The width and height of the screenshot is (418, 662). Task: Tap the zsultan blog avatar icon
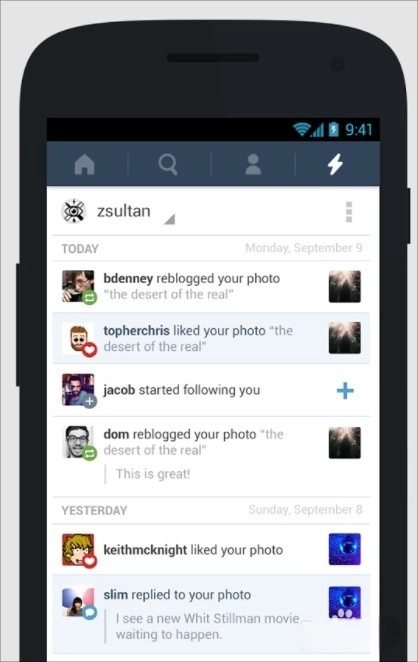pyautogui.click(x=73, y=211)
